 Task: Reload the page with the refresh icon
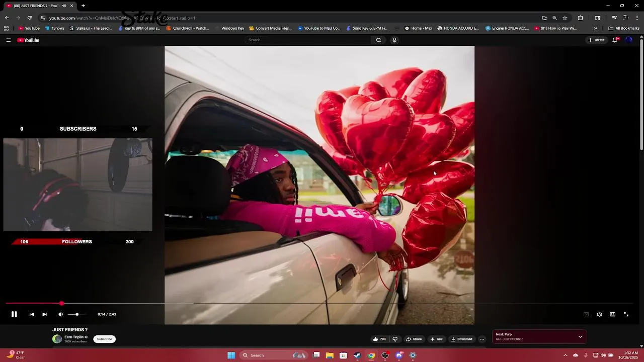(x=29, y=18)
